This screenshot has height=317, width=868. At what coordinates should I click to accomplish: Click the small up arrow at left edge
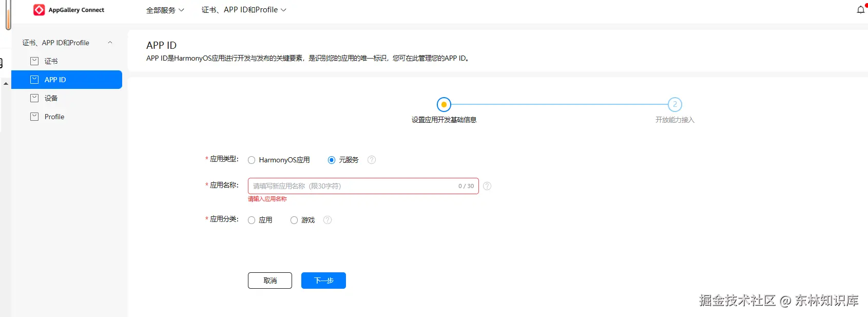6,83
